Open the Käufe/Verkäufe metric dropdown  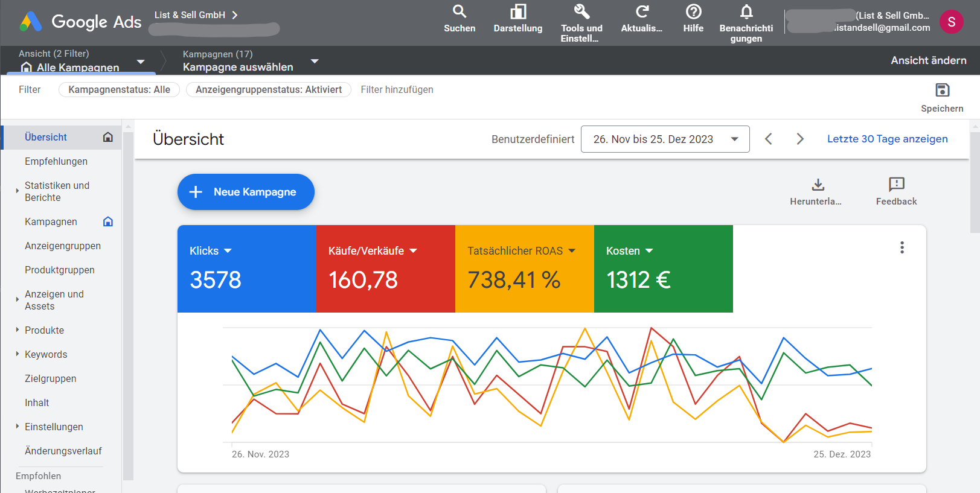[413, 250]
